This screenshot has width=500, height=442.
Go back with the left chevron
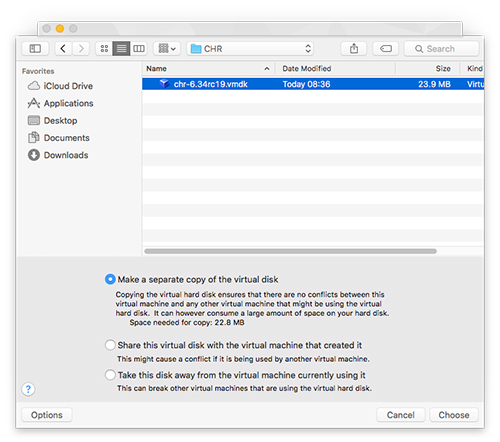(x=63, y=49)
